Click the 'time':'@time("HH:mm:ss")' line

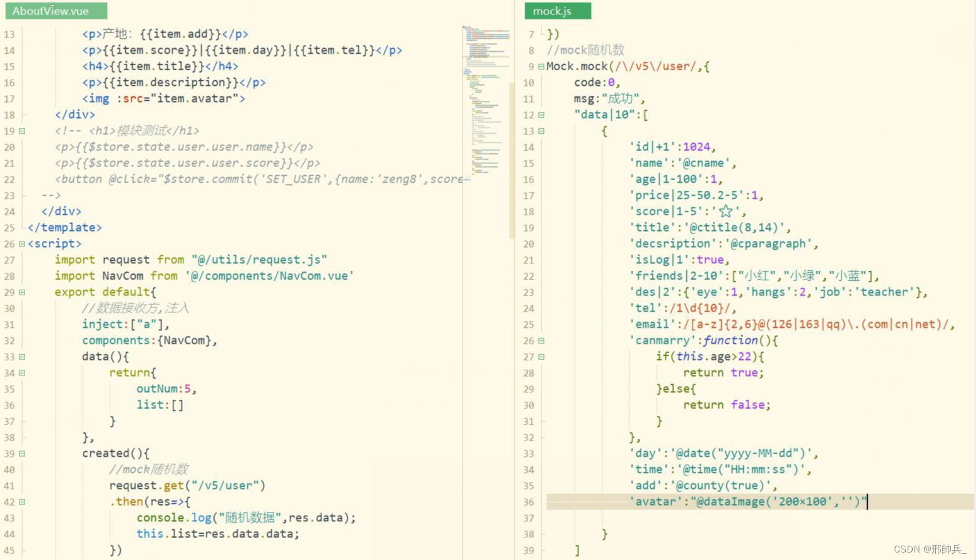coord(720,470)
